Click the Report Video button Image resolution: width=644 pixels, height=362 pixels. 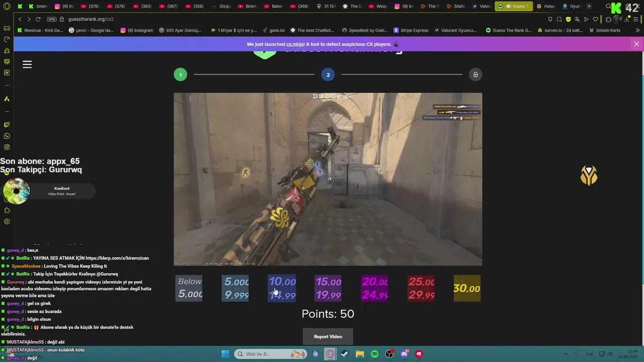(x=328, y=336)
